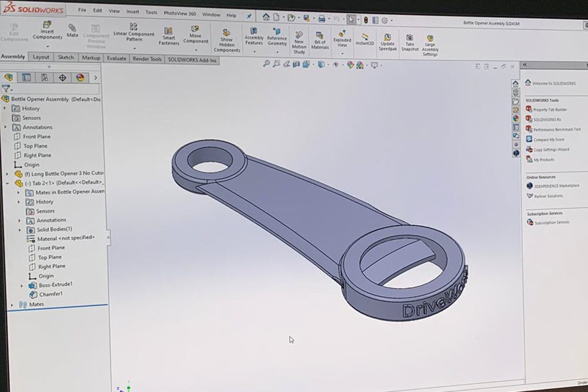Select the FeatureManager design tree tab icon

point(9,77)
